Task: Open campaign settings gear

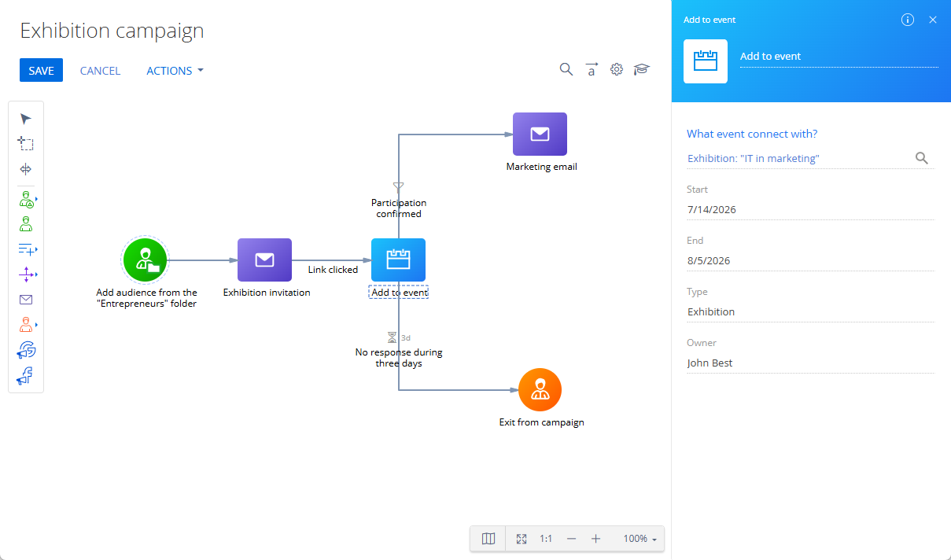Action: (617, 69)
